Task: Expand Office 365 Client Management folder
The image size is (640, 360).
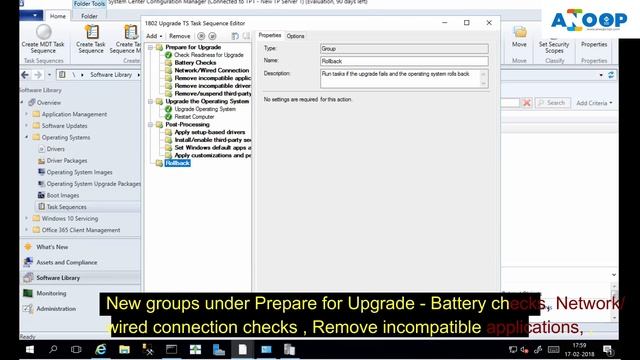Action: pyautogui.click(x=27, y=230)
